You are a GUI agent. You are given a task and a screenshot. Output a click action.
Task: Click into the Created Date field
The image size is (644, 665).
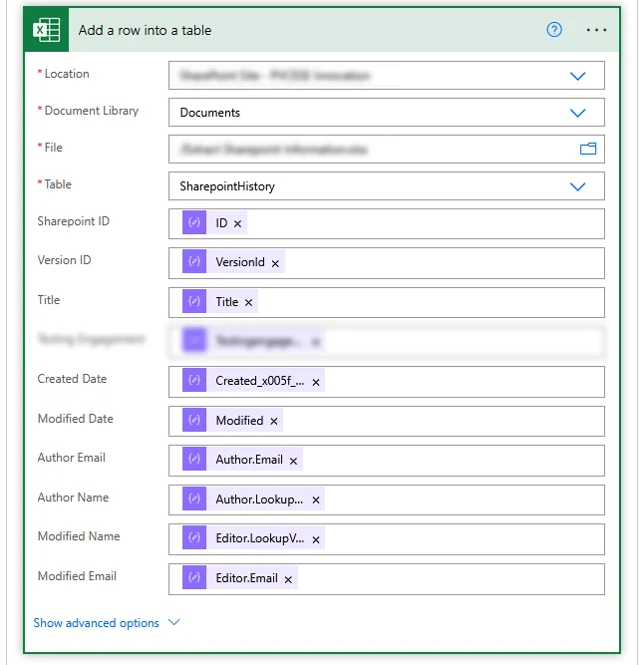pyautogui.click(x=387, y=382)
